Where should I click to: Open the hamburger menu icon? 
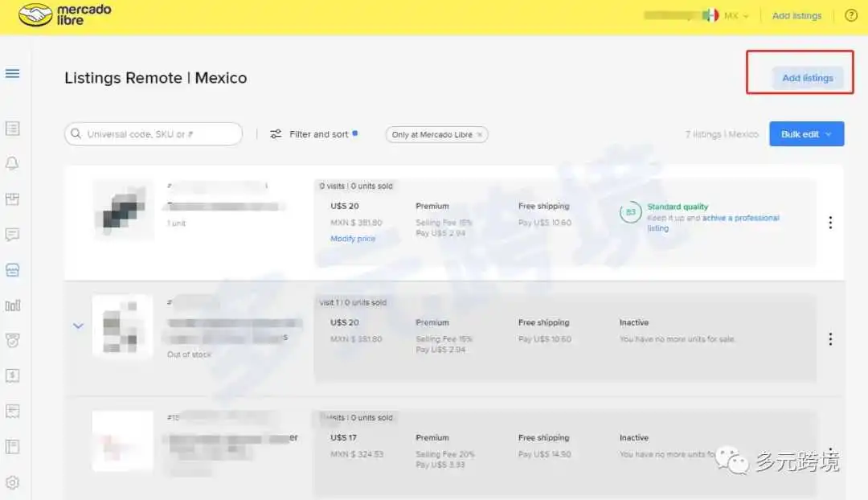pos(12,74)
